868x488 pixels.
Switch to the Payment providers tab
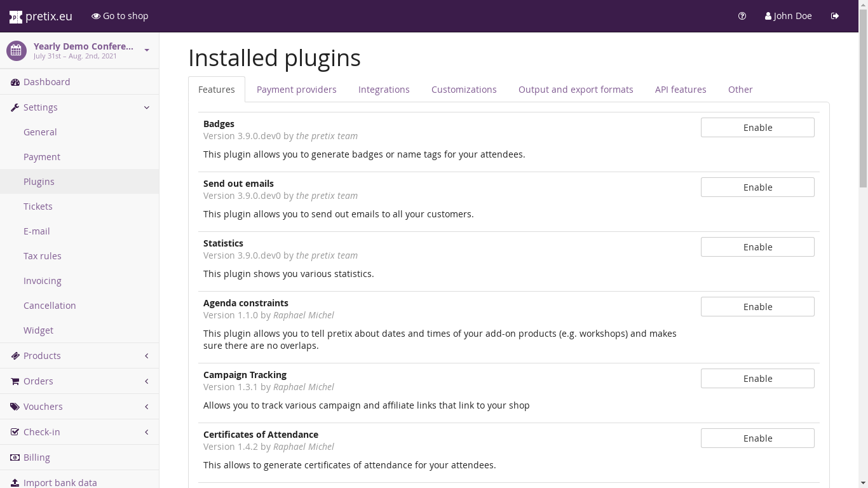(297, 90)
